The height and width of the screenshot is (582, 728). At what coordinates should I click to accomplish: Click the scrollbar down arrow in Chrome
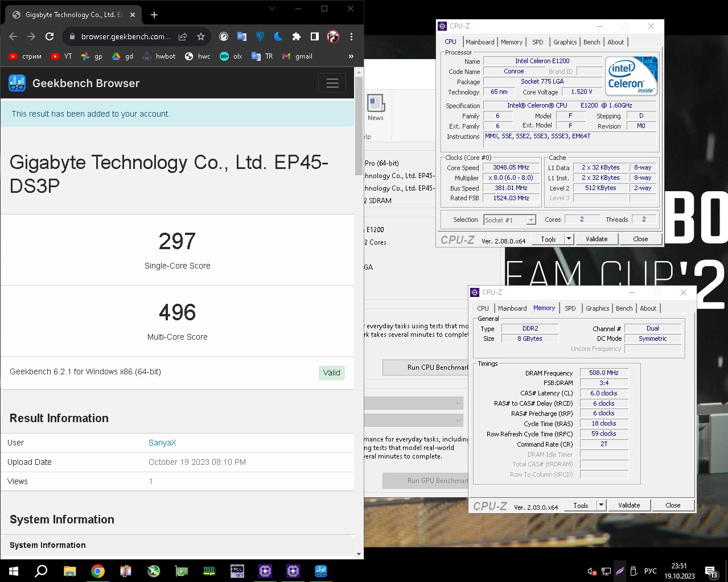coord(359,554)
